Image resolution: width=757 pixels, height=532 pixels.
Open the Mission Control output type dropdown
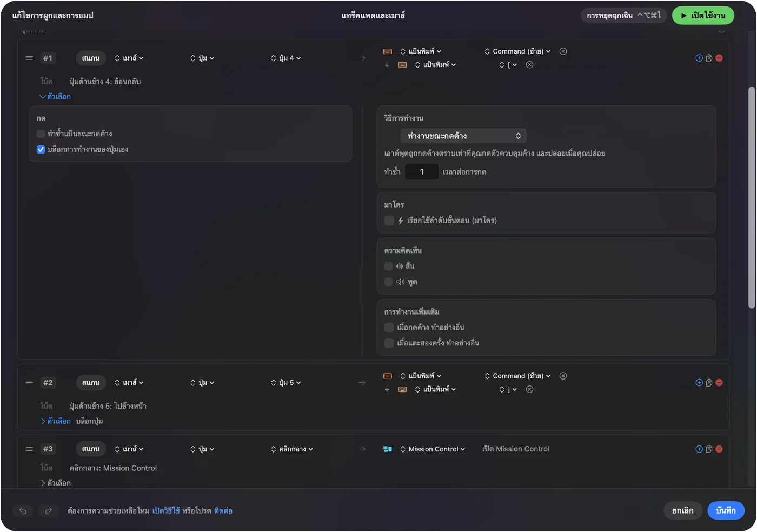click(x=433, y=449)
